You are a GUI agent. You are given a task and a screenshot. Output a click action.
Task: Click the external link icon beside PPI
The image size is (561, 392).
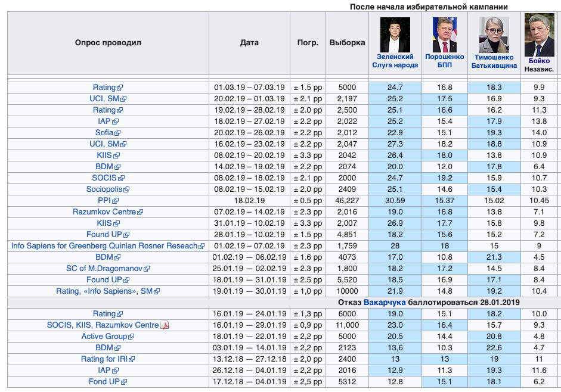click(x=116, y=201)
